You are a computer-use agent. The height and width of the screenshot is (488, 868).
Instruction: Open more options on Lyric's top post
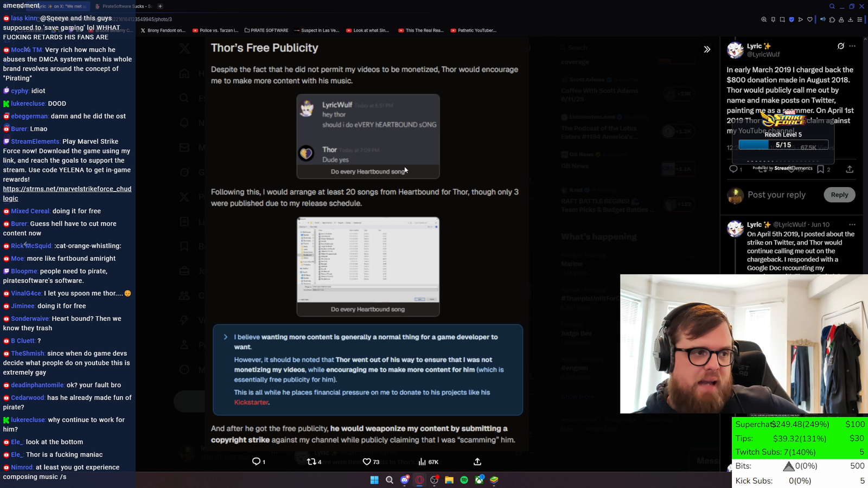[x=852, y=46]
